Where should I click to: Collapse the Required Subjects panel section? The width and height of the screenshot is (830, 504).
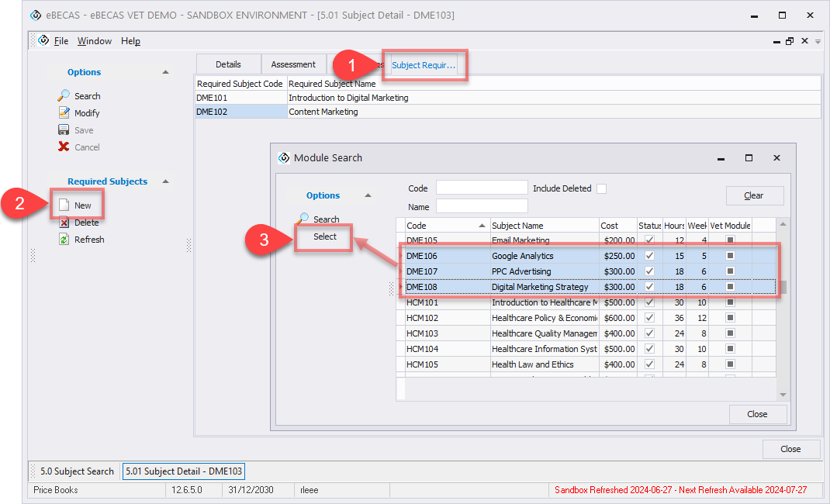(165, 181)
